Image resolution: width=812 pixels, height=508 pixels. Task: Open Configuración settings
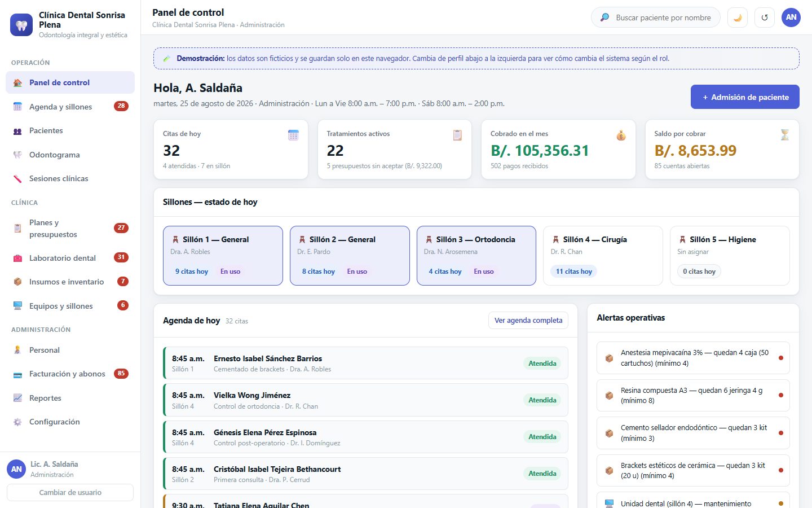70,422
